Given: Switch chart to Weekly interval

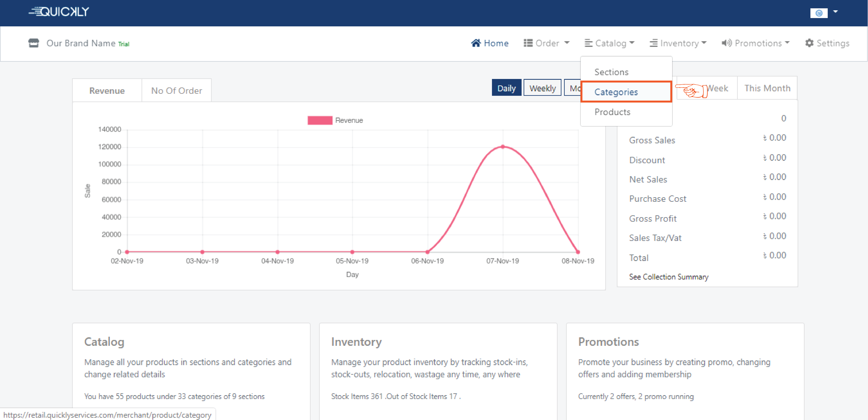Looking at the screenshot, I should tap(542, 88).
